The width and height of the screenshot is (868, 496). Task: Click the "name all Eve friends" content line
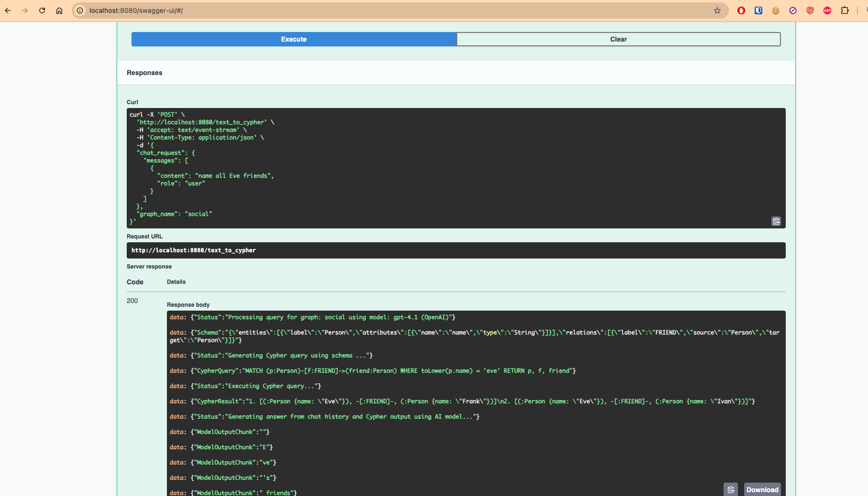(x=215, y=176)
